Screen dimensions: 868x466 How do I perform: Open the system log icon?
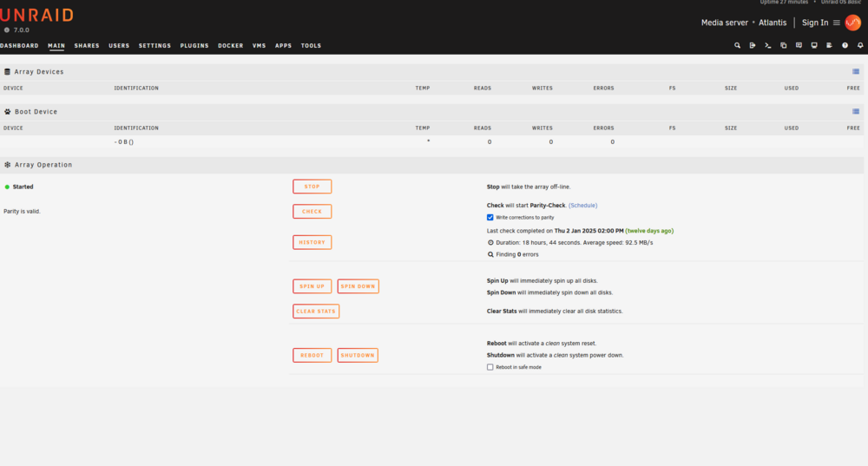(x=829, y=45)
